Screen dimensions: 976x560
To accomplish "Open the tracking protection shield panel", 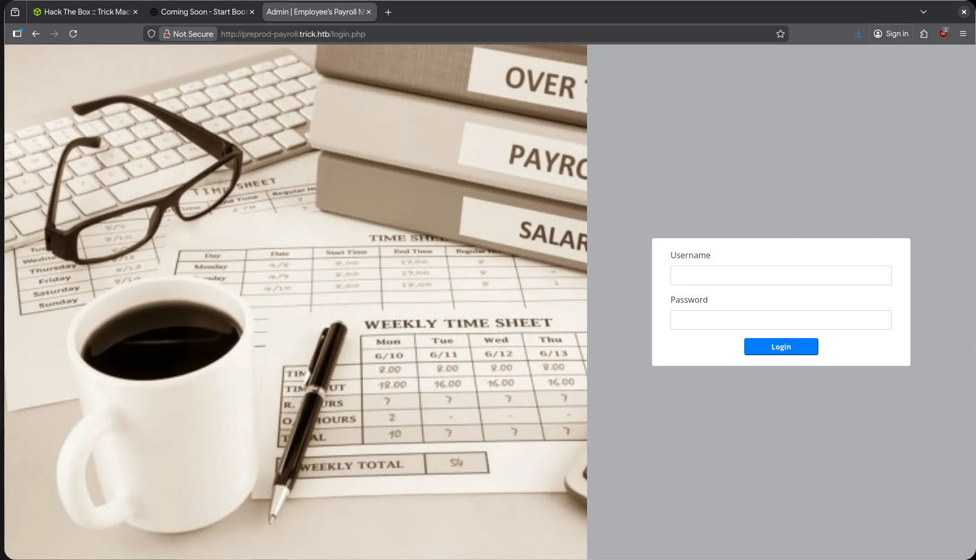I will [151, 33].
